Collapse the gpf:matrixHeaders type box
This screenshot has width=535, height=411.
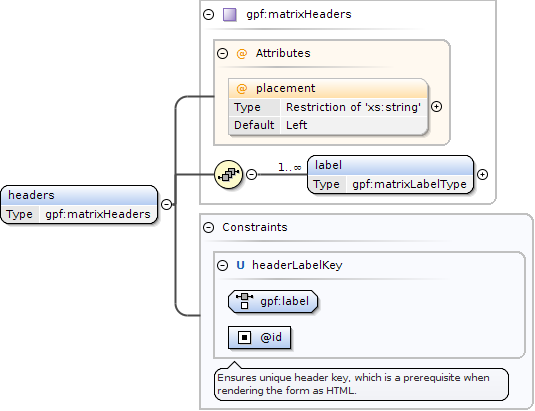point(208,15)
